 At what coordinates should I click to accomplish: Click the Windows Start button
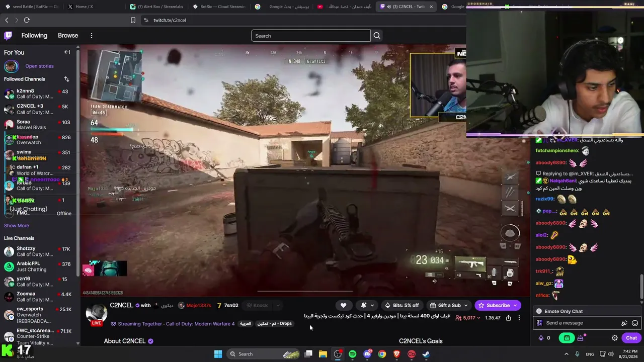coord(218,354)
